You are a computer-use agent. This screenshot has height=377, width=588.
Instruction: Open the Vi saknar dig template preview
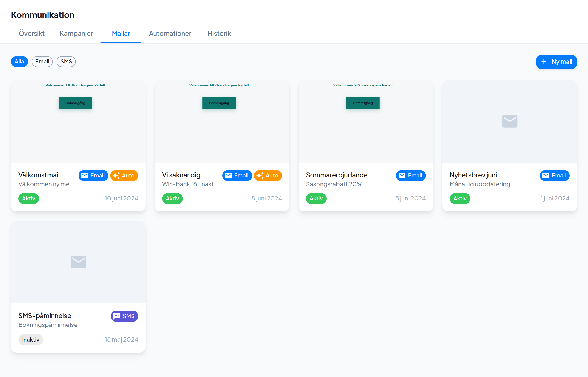[x=222, y=122]
